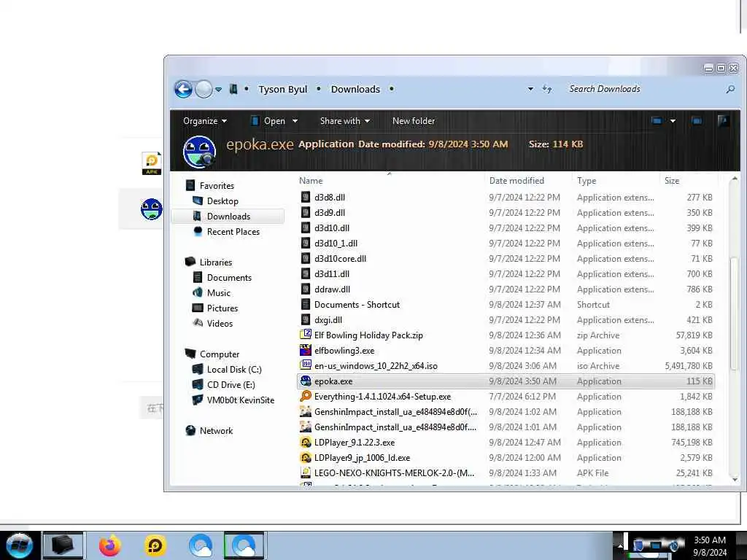Click the file list vertical scrollbar
Screen dimensions: 747x560
tap(734, 313)
